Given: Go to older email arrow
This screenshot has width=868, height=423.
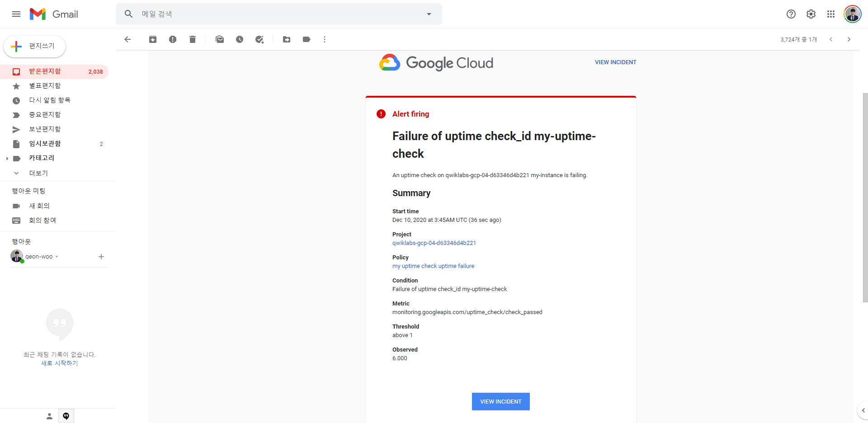Looking at the screenshot, I should click(849, 39).
